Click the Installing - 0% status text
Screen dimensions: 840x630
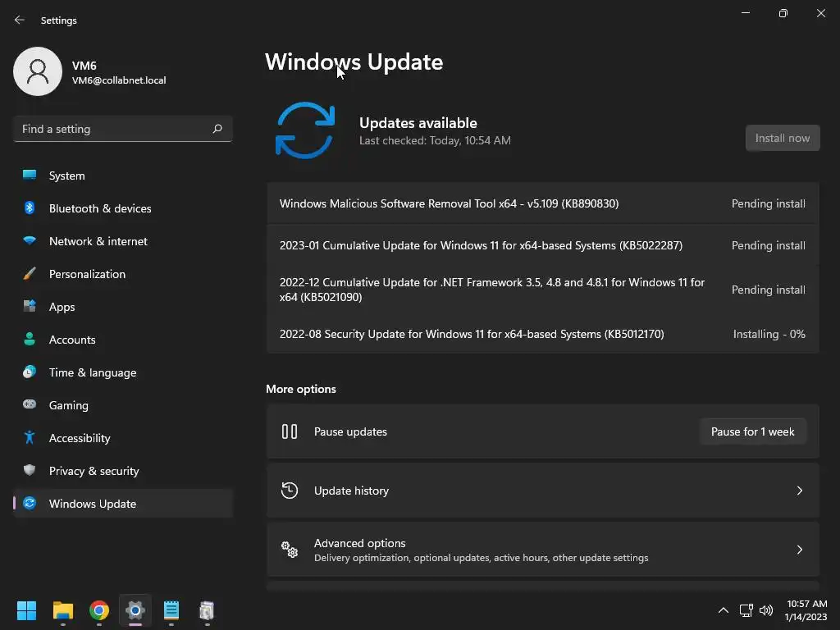769,335
